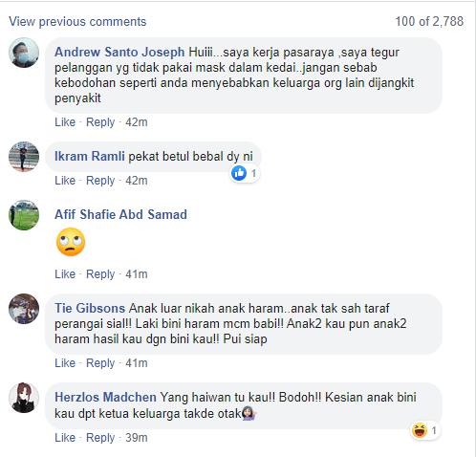Click the 100 of 2,788 comment counter
Viewport: 476px width, 457px height.
coord(429,22)
